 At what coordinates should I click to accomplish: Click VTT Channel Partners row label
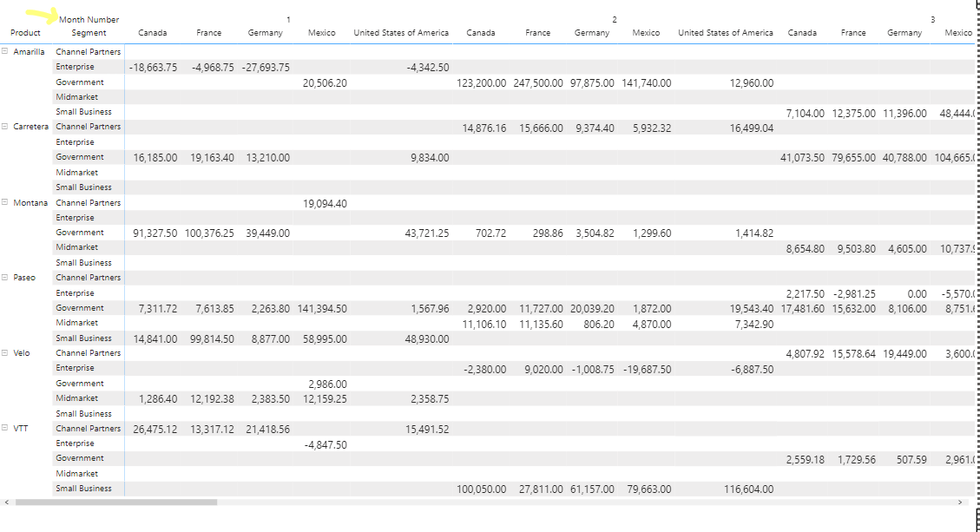click(x=89, y=428)
